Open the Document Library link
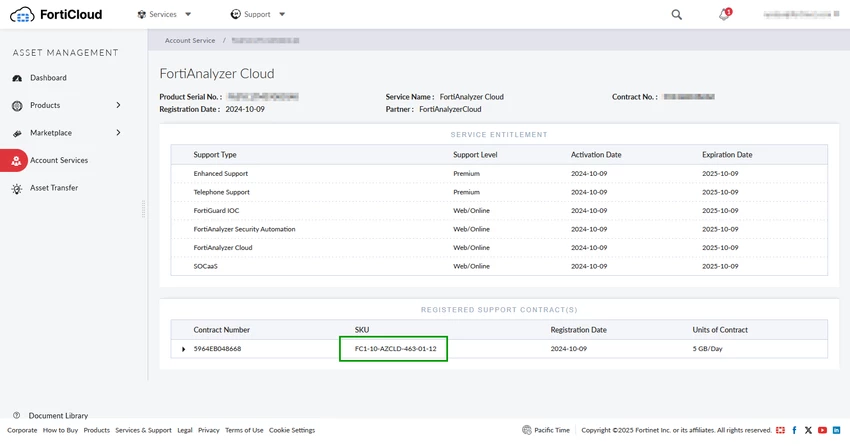Image resolution: width=850 pixels, height=446 pixels. click(58, 416)
